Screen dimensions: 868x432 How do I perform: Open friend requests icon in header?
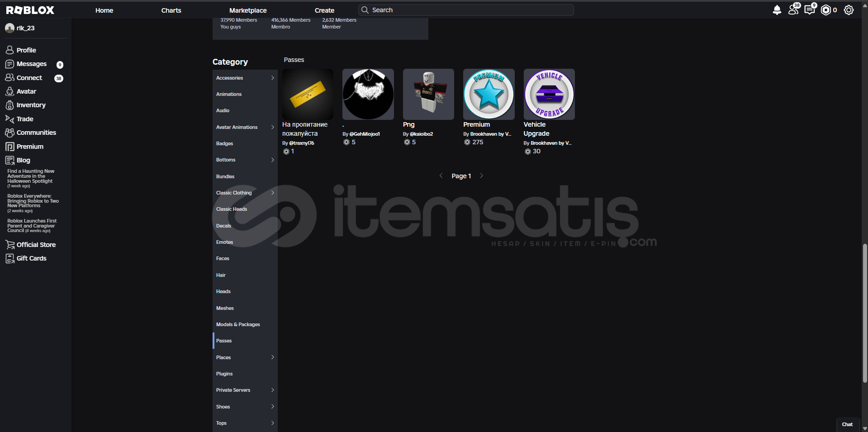tap(793, 9)
